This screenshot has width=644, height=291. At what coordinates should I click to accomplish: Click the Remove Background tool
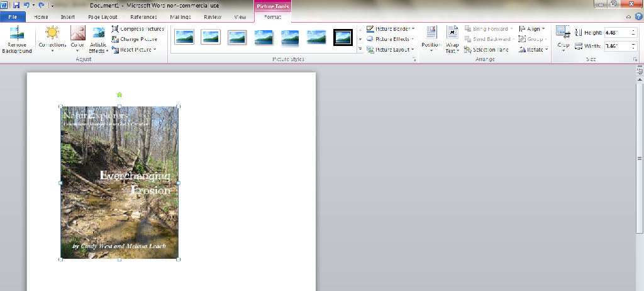click(16, 39)
